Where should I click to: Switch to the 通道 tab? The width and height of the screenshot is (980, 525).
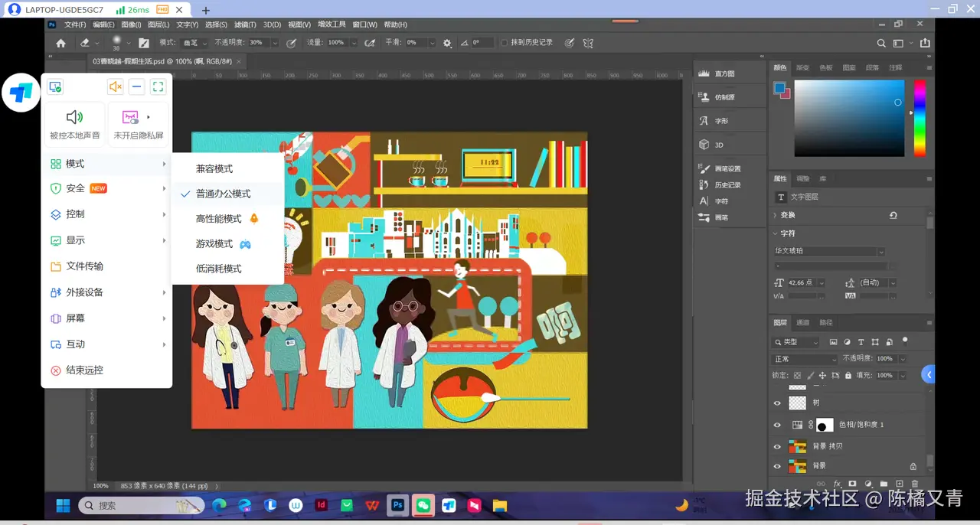802,322
